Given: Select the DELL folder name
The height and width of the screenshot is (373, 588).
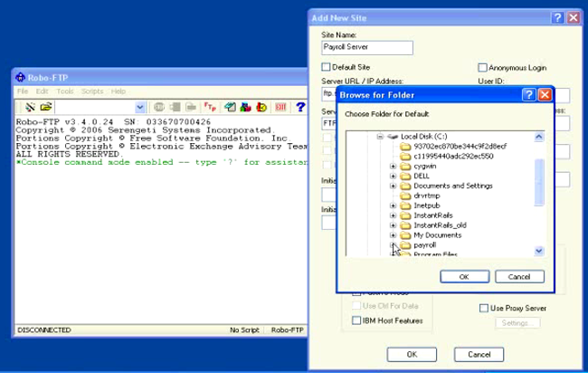Looking at the screenshot, I should (x=422, y=176).
